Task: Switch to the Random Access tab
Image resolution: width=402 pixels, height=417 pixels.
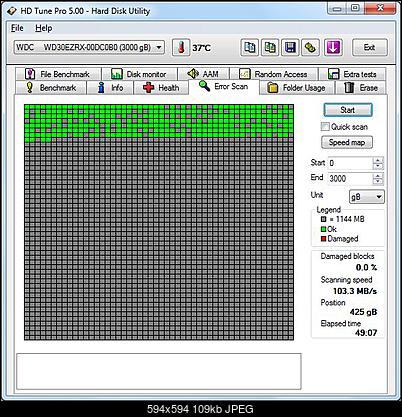Action: [274, 74]
